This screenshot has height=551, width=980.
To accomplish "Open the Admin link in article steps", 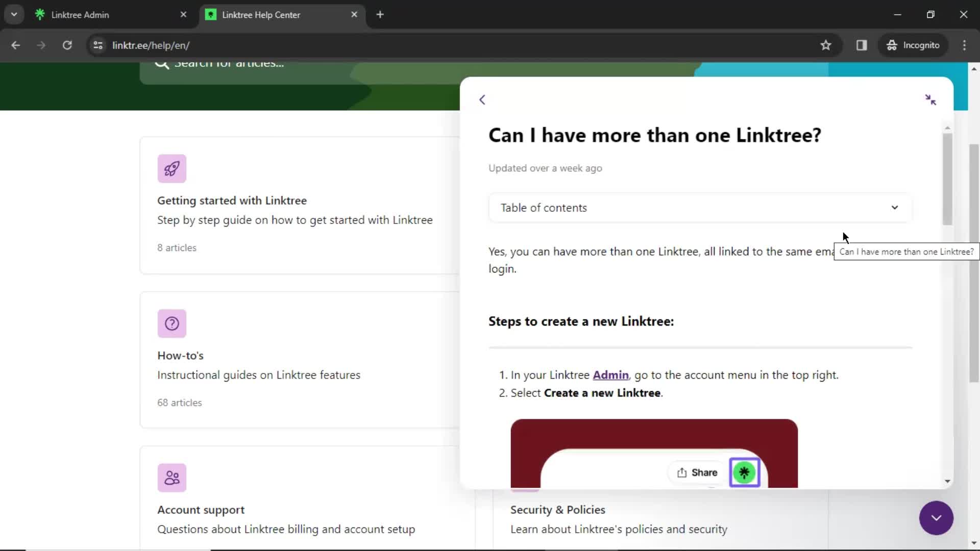I will click(x=610, y=375).
